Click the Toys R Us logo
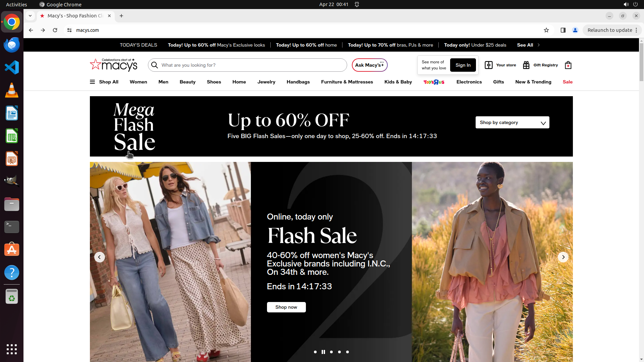This screenshot has width=644, height=362. (434, 82)
